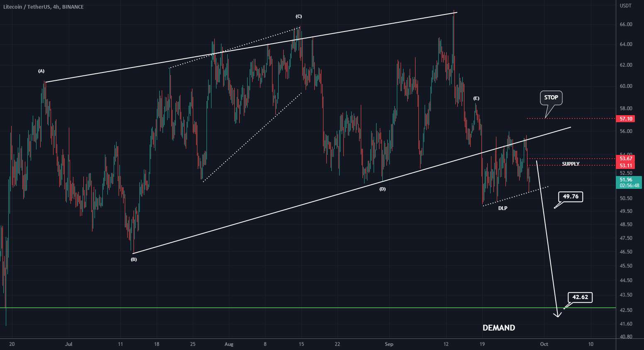Click the 25 date axis label
Screen dimensions: 644x350
point(193,344)
